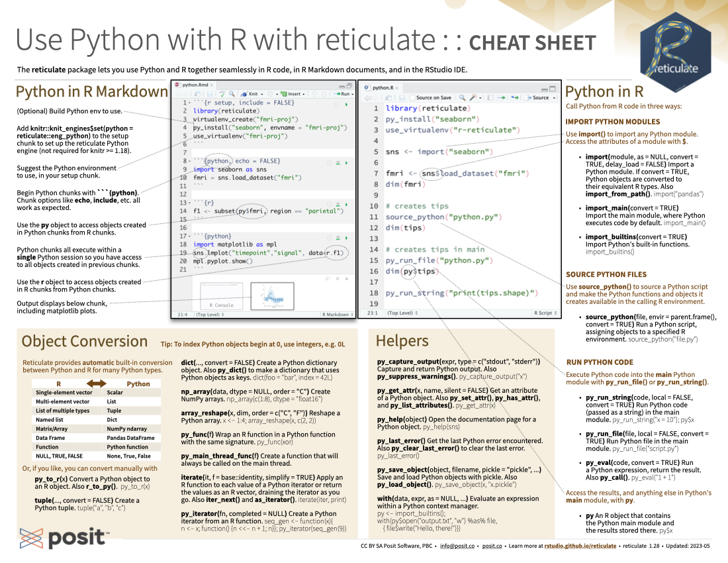Click the 'RUN PYTHON CODE' heading

[600, 362]
